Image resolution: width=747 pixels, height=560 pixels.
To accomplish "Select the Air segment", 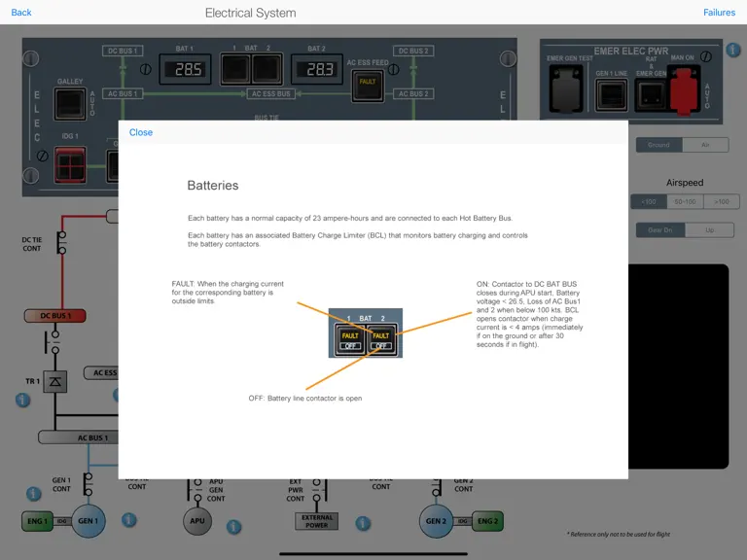I will tap(705, 145).
